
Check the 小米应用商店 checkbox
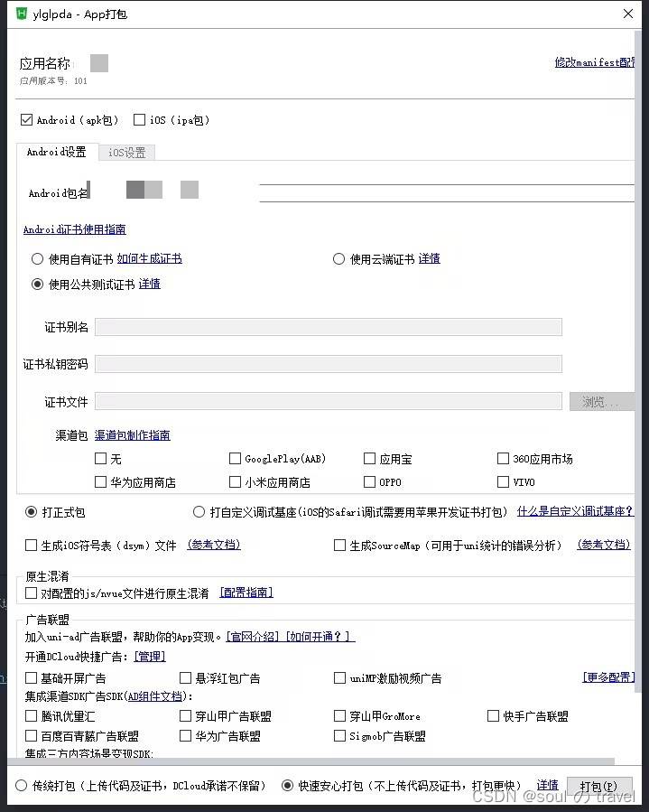tap(235, 482)
